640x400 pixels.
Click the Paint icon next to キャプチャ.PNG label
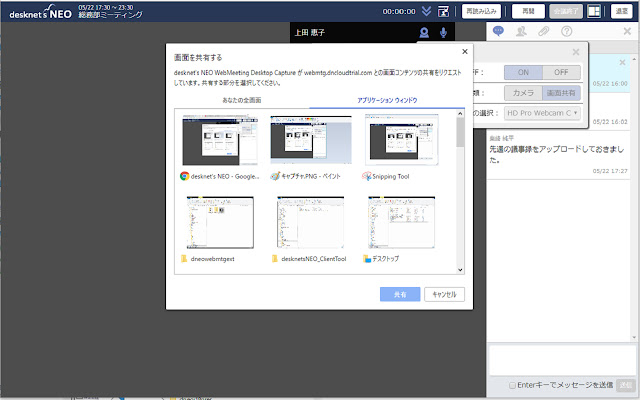click(275, 176)
